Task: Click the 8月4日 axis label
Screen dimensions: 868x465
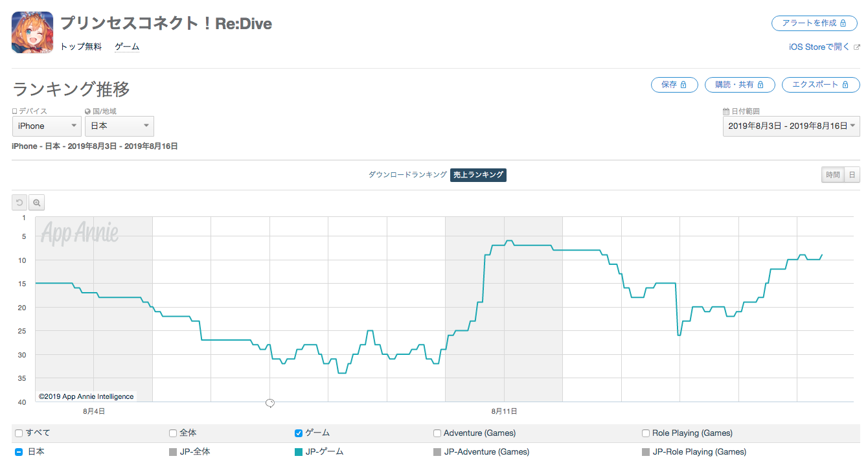Action: coord(94,411)
